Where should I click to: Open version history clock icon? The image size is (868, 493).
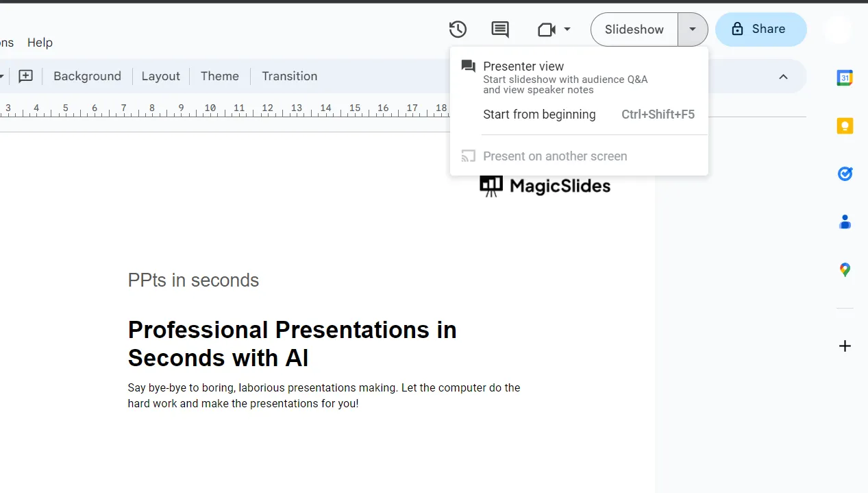click(x=458, y=29)
